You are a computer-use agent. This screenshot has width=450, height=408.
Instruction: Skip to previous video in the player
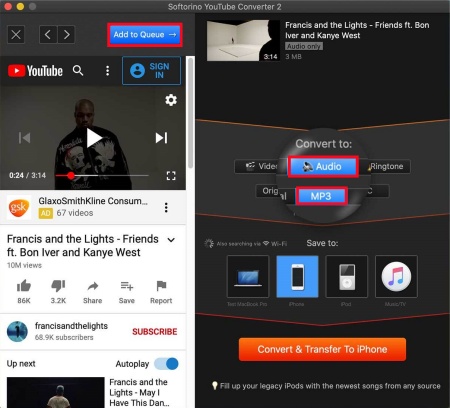tap(25, 138)
